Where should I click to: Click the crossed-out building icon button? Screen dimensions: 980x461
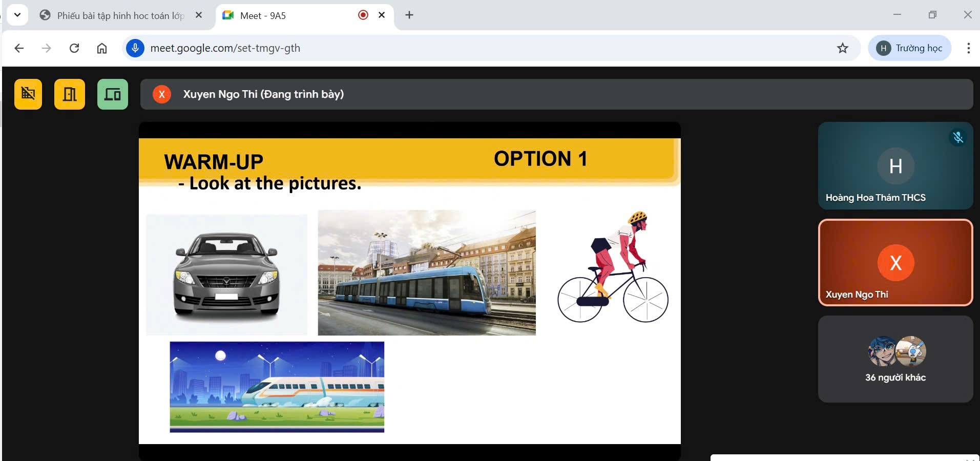click(x=28, y=94)
